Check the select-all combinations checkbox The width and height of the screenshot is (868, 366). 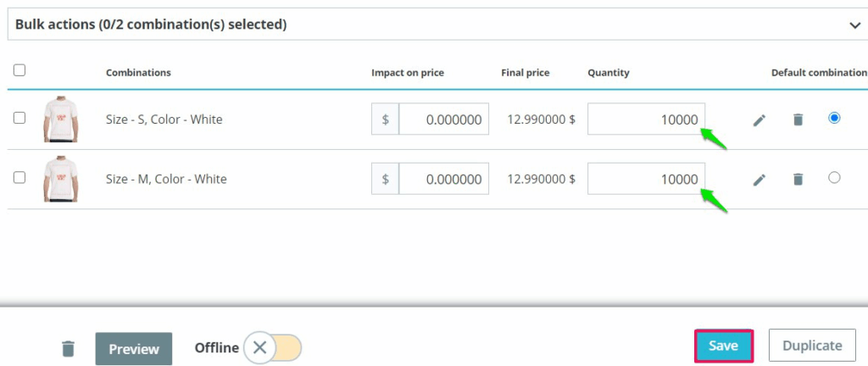(19, 71)
